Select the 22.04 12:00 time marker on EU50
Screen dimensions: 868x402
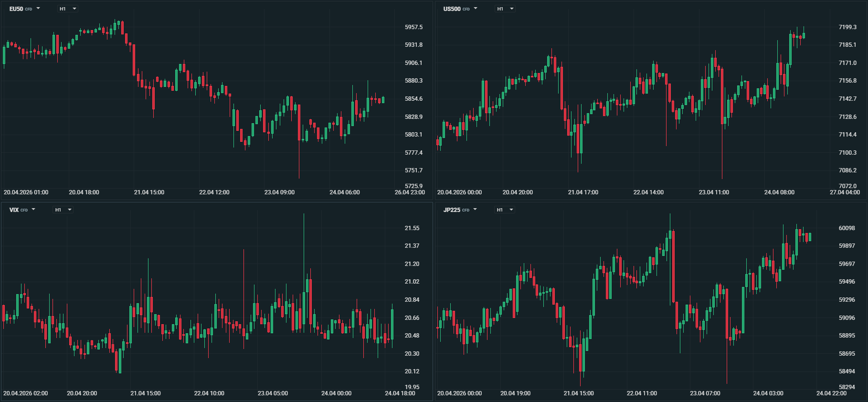214,192
